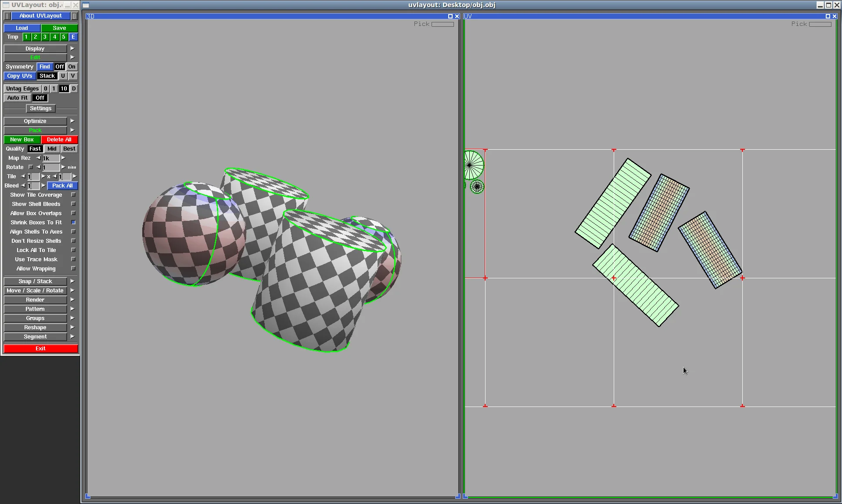
Task: Click the Rotate value input field
Action: [x=50, y=167]
